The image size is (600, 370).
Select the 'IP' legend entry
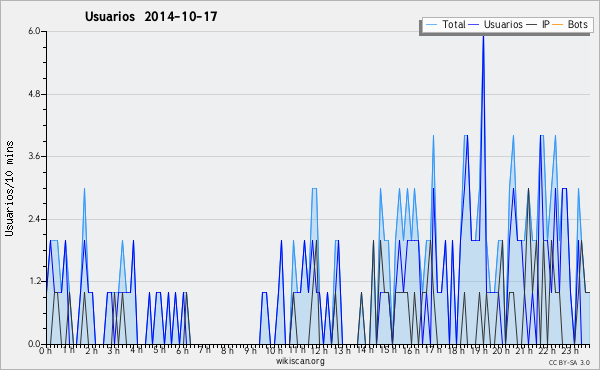(546, 24)
